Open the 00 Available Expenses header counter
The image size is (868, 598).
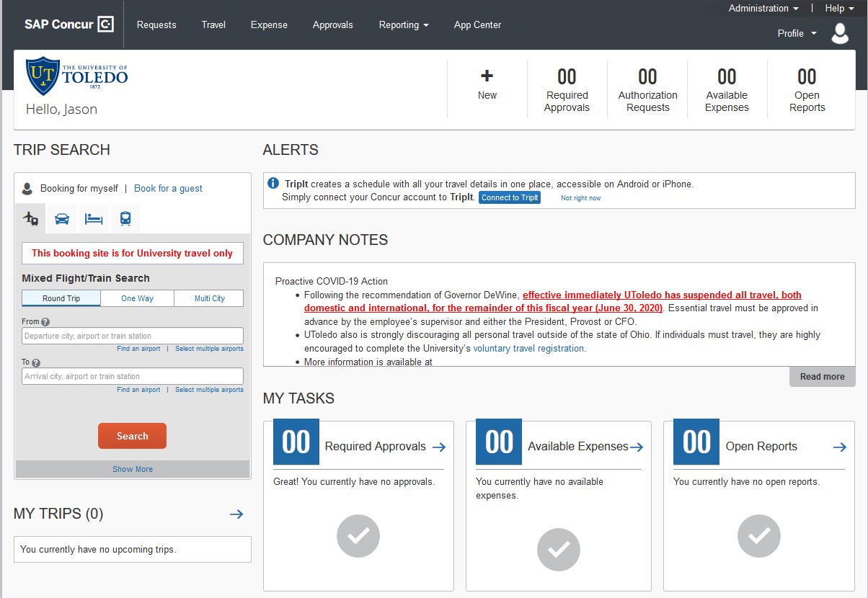click(727, 89)
